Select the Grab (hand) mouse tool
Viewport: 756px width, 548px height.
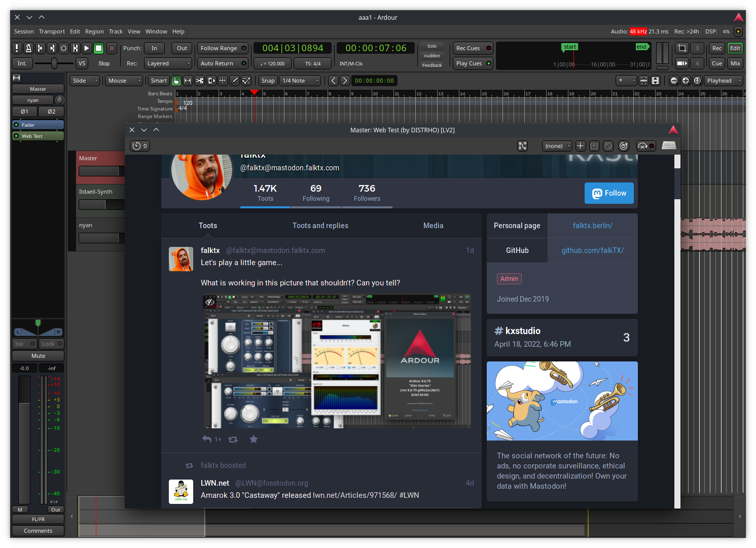coord(176,81)
